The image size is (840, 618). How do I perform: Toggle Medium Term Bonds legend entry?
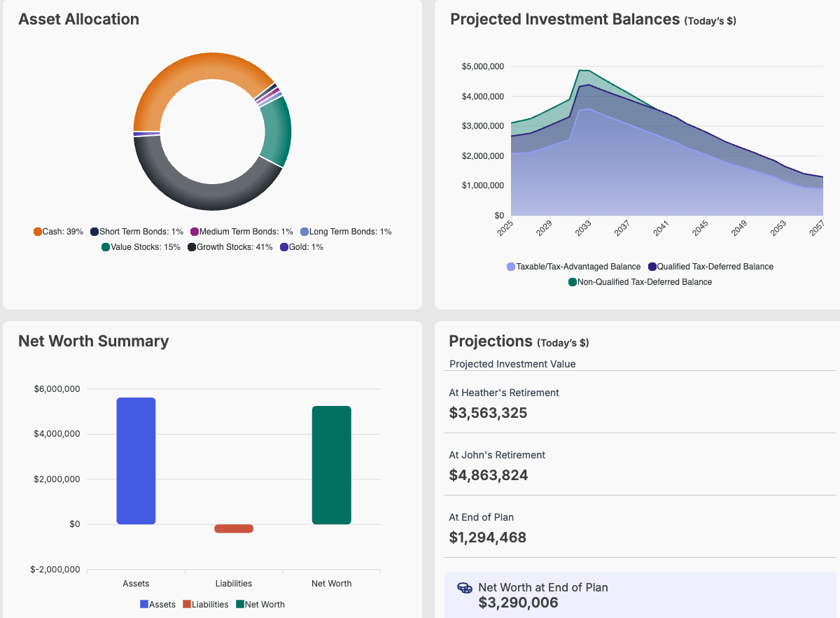[x=241, y=232]
